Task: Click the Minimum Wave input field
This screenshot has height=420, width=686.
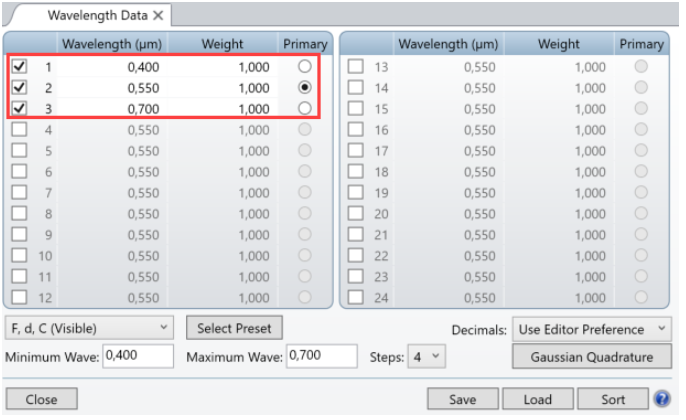Action: point(138,356)
